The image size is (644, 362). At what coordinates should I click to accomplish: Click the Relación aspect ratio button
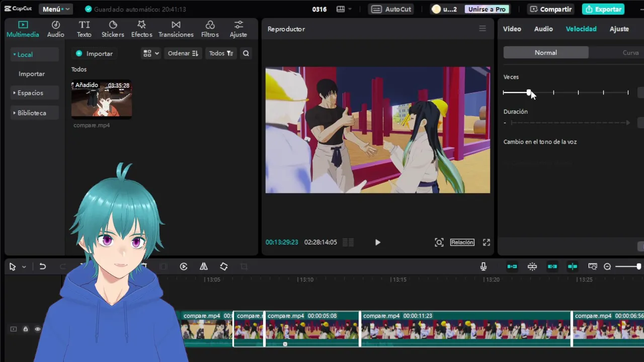tap(462, 242)
